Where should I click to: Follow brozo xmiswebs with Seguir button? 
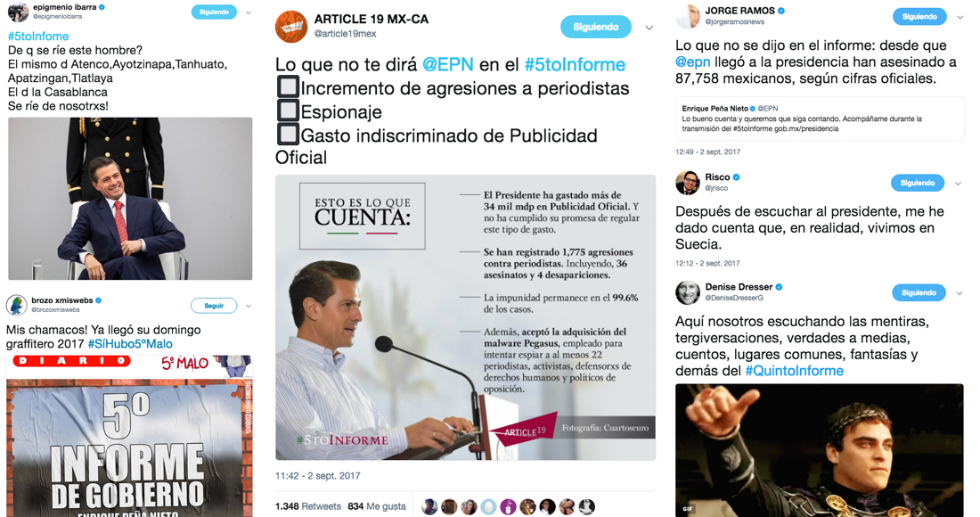click(x=214, y=306)
